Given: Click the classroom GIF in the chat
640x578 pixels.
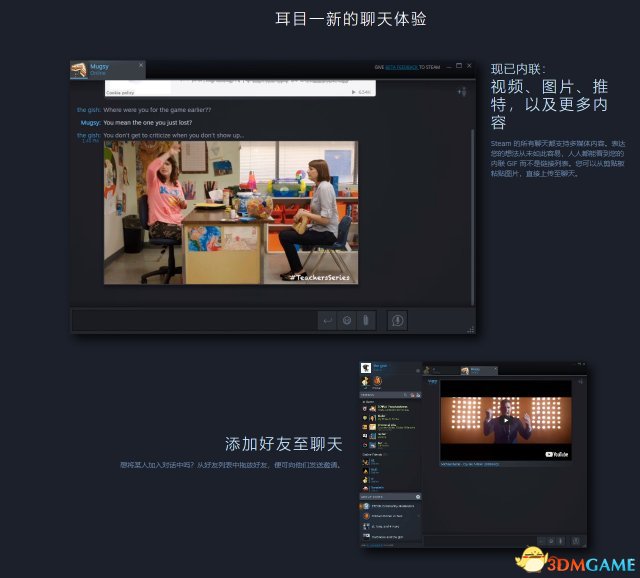Looking at the screenshot, I should point(231,212).
